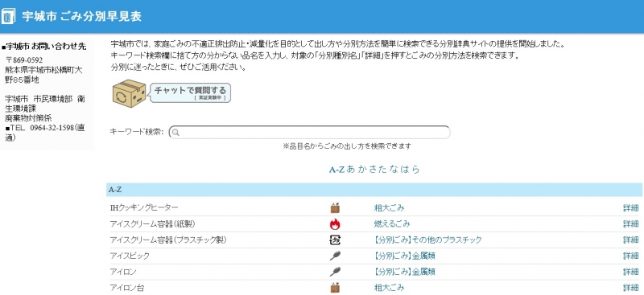Open 詳細 for アイロン台

[631, 288]
